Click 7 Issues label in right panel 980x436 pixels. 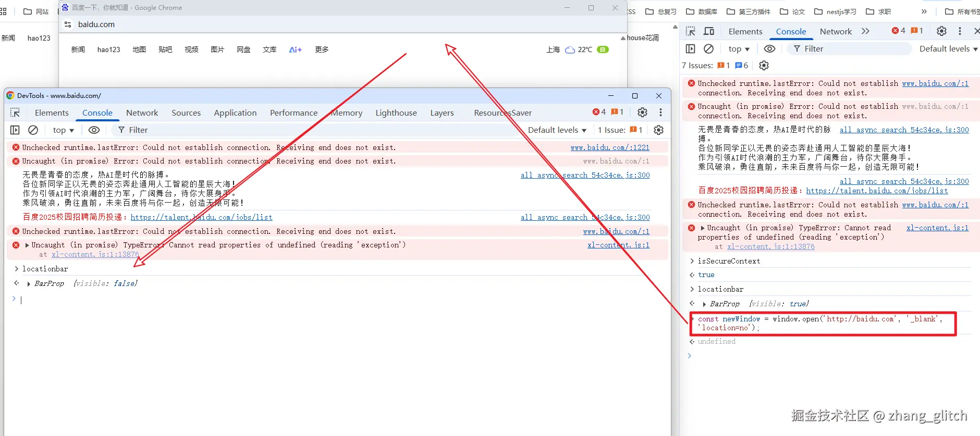click(x=697, y=65)
